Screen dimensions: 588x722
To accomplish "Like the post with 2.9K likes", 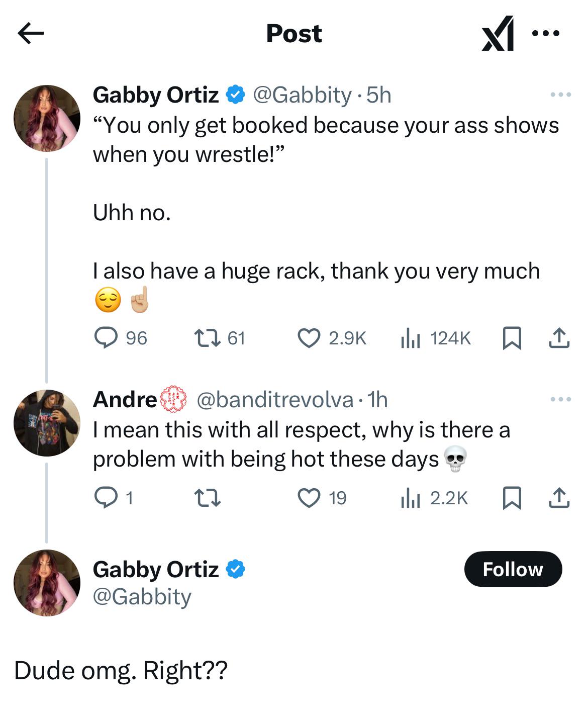I will (309, 338).
